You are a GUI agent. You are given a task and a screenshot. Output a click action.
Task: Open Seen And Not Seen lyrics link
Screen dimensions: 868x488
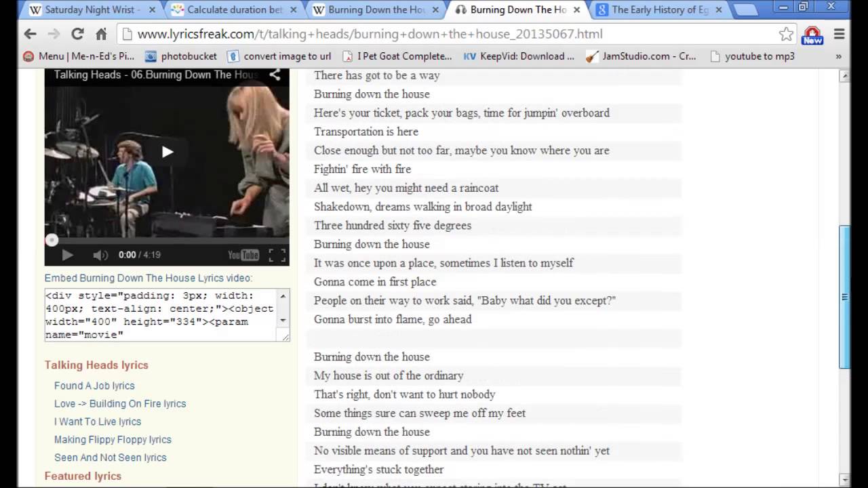click(x=110, y=457)
